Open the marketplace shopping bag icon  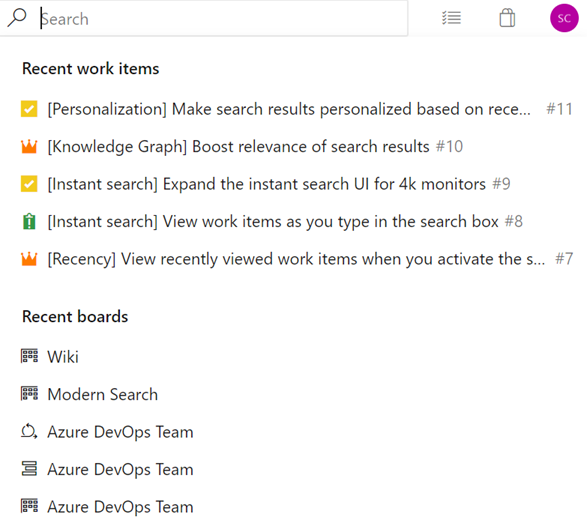[x=507, y=18]
